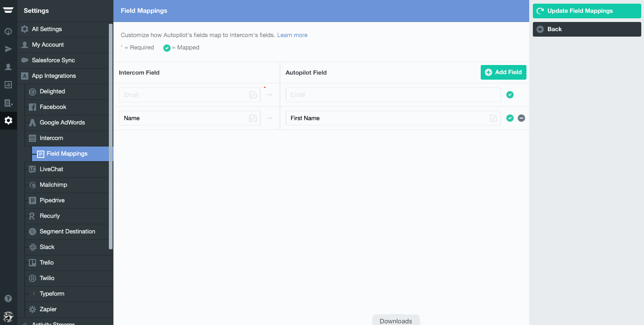
Task: Open Journeys via the paper plane icon
Action: (x=8, y=49)
